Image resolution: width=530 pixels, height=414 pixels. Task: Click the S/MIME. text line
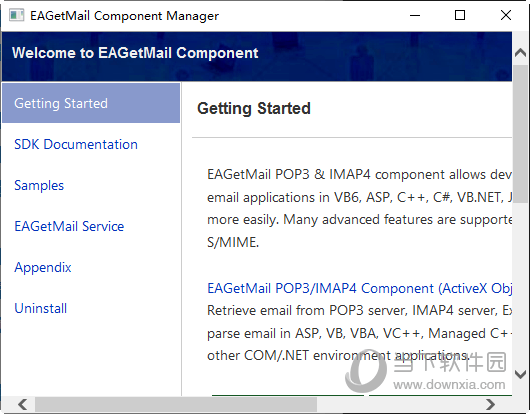[233, 242]
